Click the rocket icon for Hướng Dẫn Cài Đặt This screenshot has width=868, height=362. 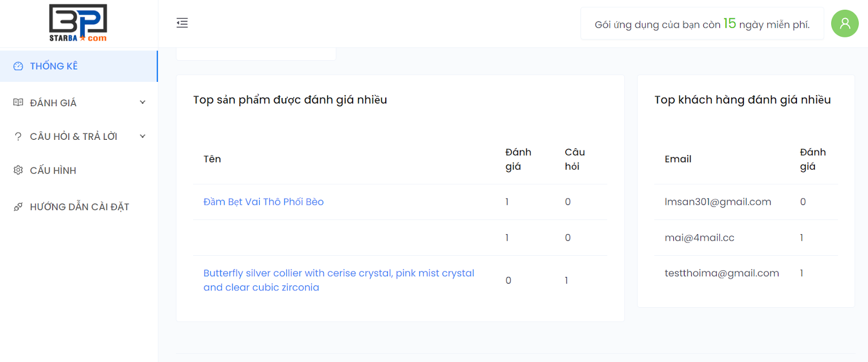click(18, 206)
